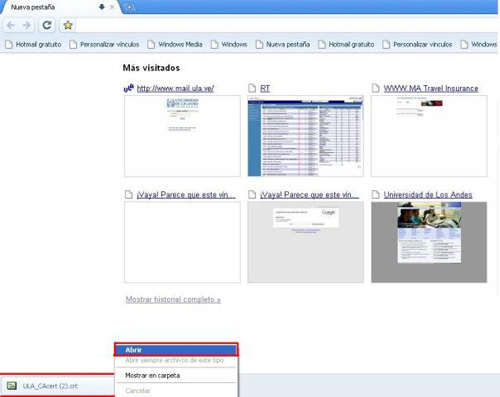The width and height of the screenshot is (500, 397).
Task: Open the http://www.mail.ula.ve/ link
Action: pyautogui.click(x=175, y=88)
